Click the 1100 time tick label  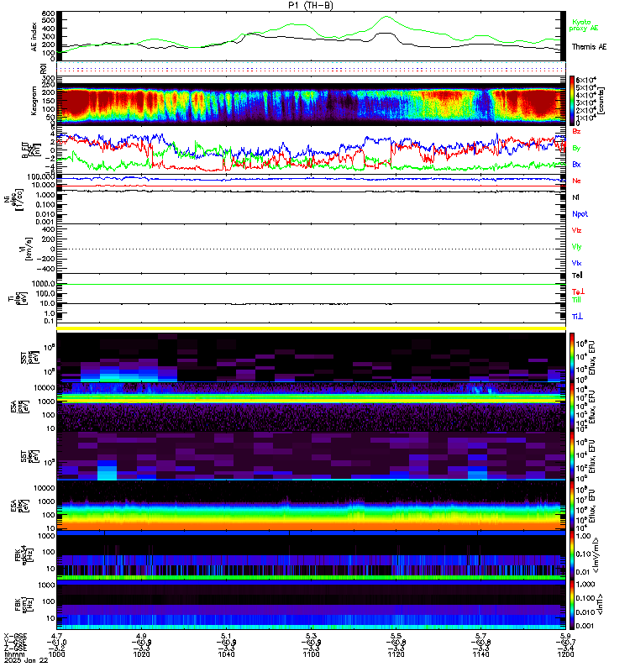311,654
